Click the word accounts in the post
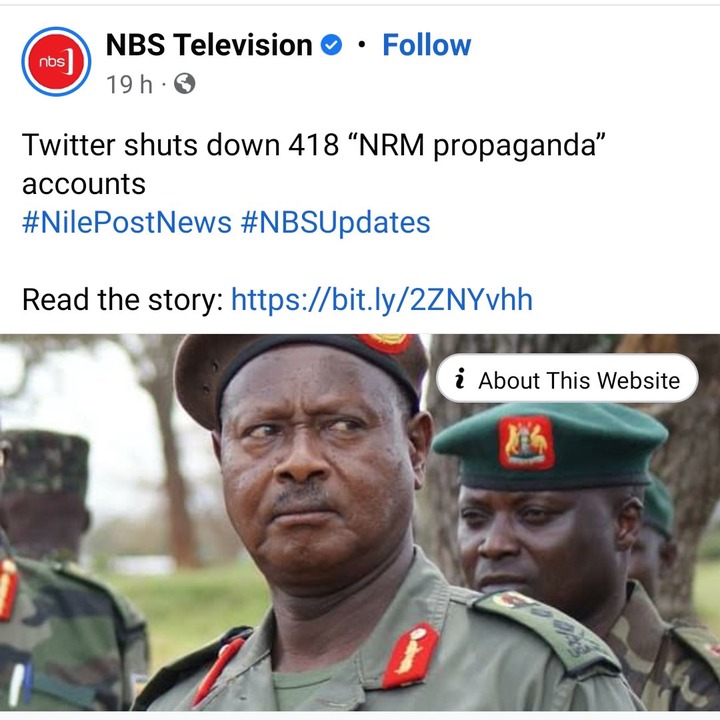 point(84,184)
